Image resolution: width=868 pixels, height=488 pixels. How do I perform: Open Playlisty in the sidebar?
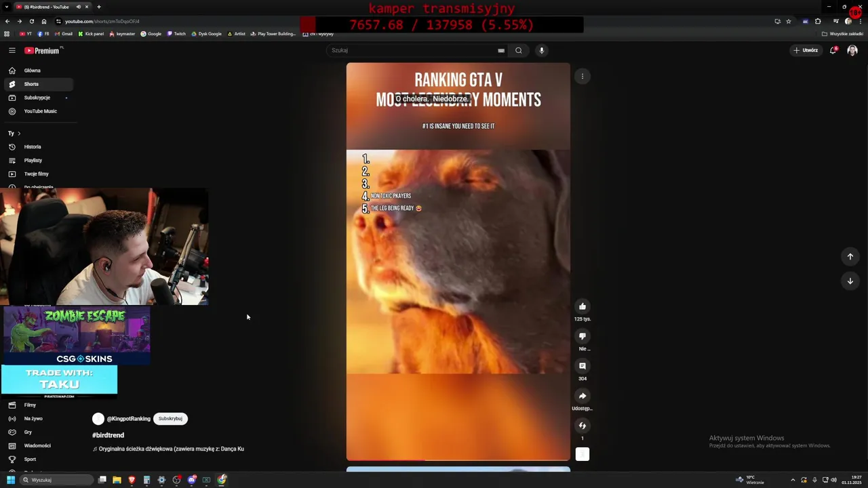pos(38,160)
